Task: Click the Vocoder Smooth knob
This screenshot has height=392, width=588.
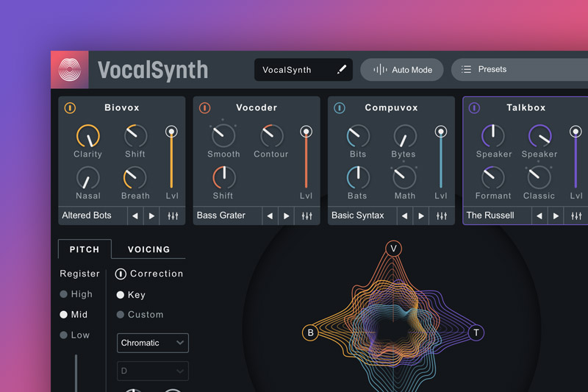Action: pyautogui.click(x=223, y=136)
